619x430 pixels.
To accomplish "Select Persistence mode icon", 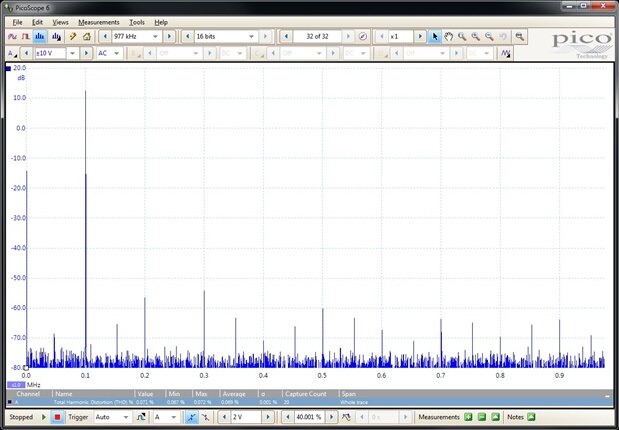I will click(x=27, y=36).
